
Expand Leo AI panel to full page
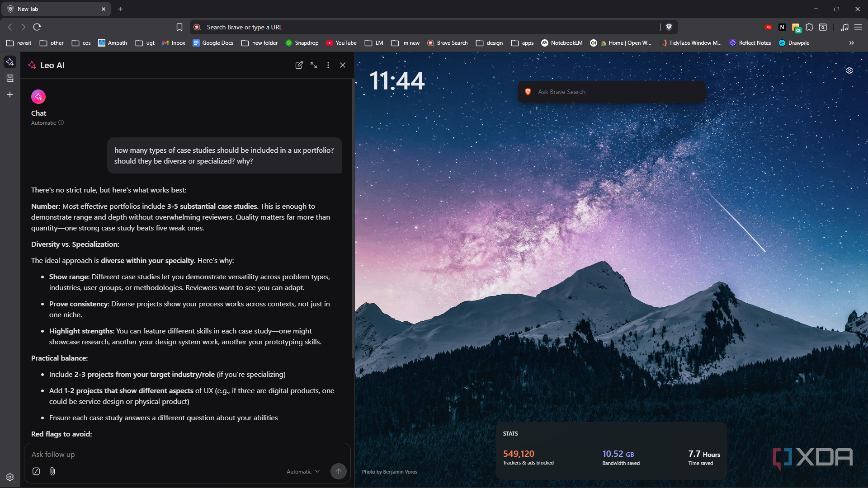[x=314, y=65]
